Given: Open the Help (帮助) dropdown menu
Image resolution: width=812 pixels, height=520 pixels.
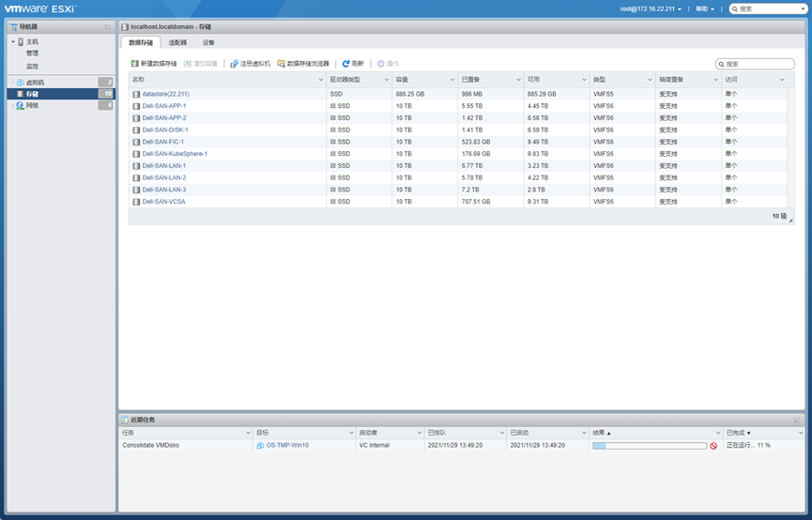Looking at the screenshot, I should point(705,8).
